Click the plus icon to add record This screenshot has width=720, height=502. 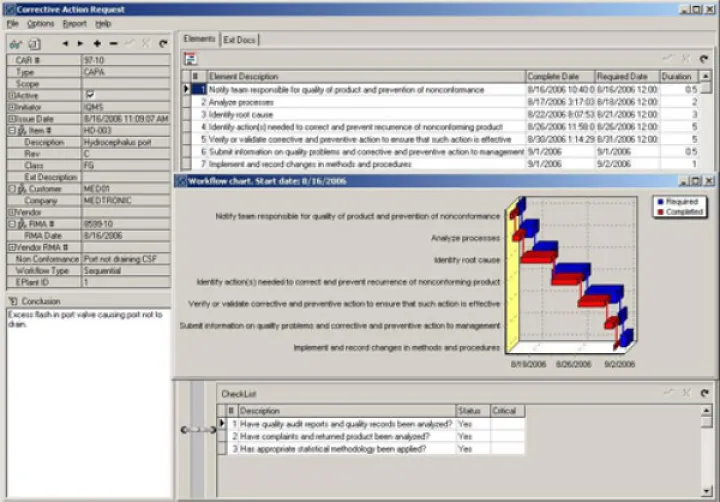click(97, 44)
